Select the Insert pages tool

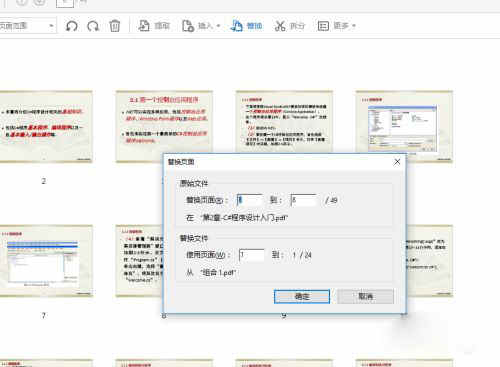pos(198,26)
